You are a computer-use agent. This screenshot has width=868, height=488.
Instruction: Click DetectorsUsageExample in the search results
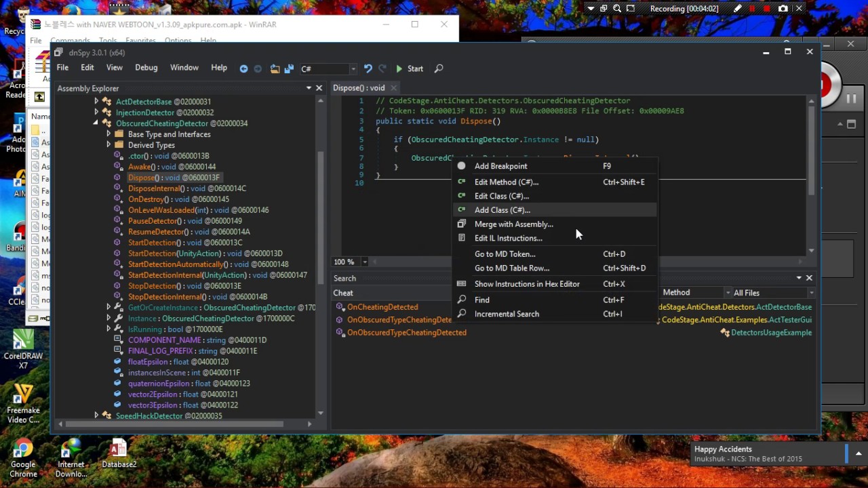point(771,333)
